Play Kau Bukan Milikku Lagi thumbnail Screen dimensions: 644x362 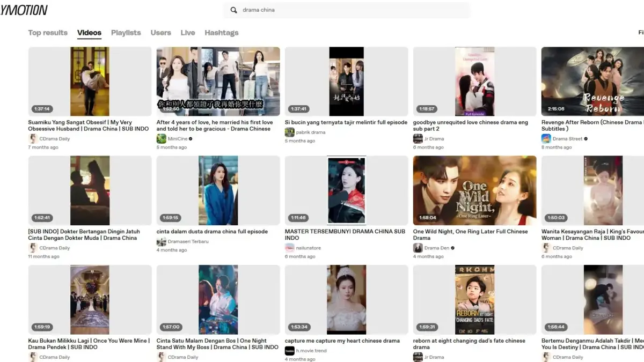coord(90,300)
